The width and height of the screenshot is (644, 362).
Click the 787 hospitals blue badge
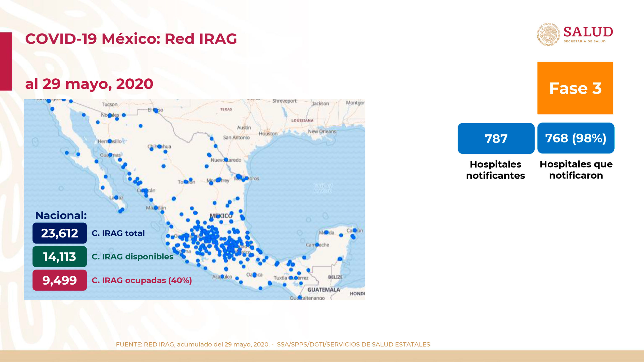(x=496, y=138)
